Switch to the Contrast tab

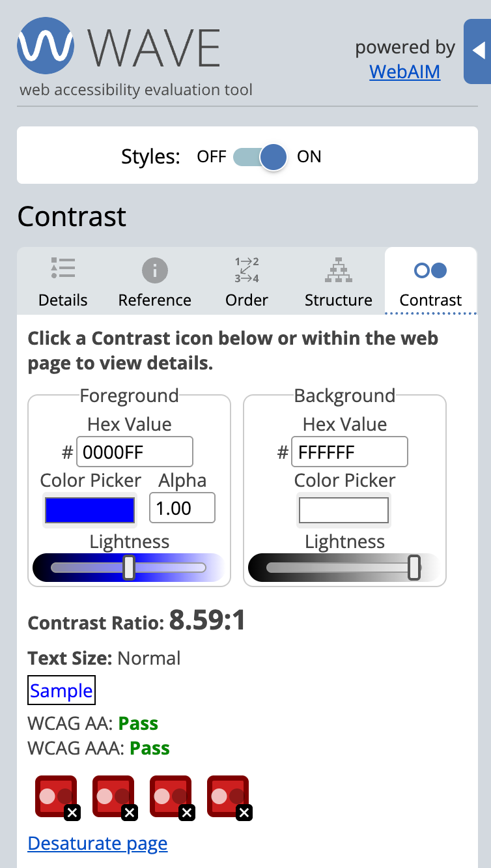[x=430, y=282]
